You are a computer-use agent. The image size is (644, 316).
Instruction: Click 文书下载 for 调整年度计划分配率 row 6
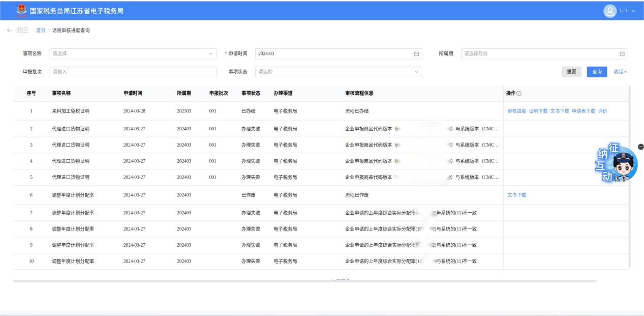click(x=517, y=195)
